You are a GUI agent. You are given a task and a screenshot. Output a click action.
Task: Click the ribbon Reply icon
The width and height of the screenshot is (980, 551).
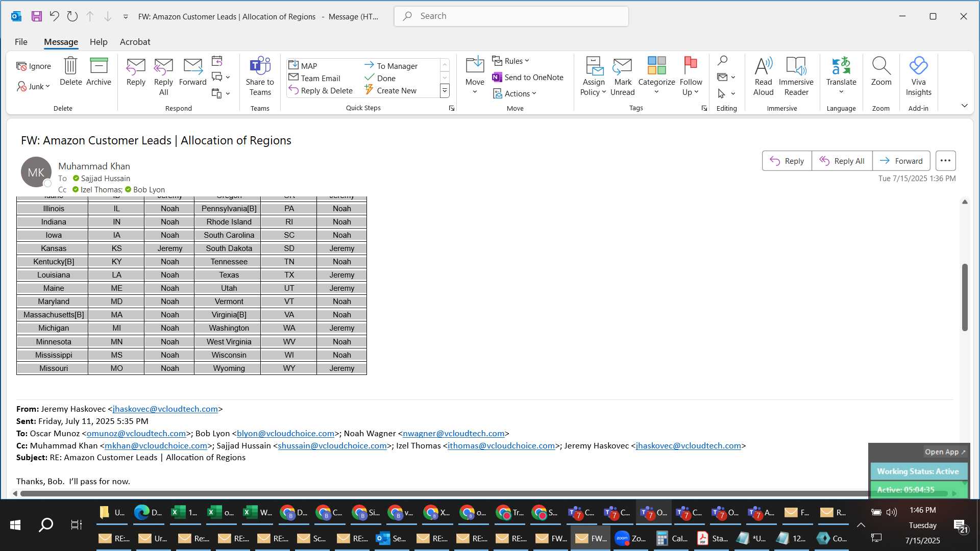[136, 71]
